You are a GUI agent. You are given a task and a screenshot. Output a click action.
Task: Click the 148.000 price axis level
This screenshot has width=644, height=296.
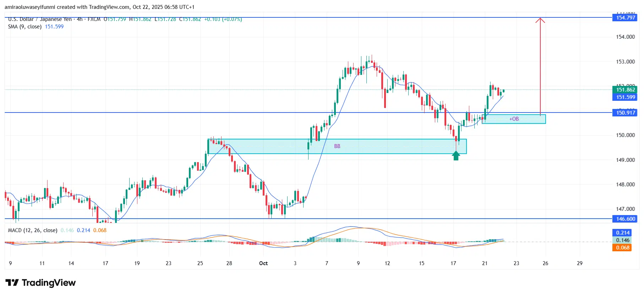[625, 185]
